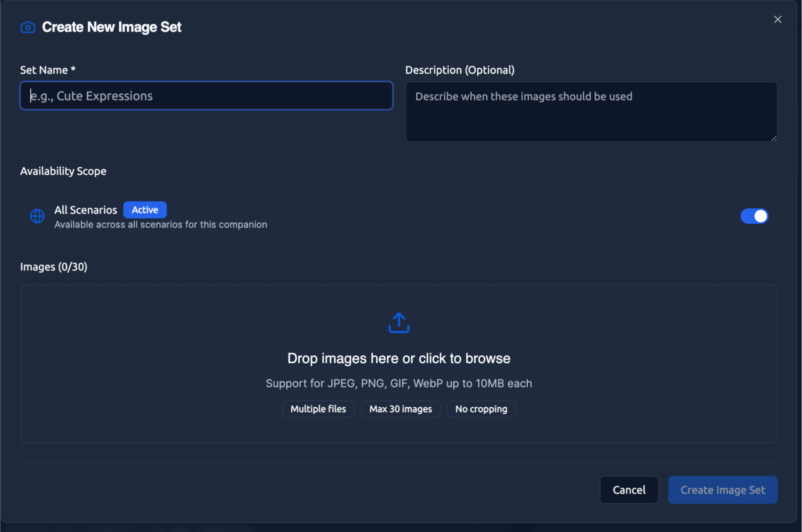802x532 pixels.
Task: Click the Set Name input field
Action: tap(206, 95)
